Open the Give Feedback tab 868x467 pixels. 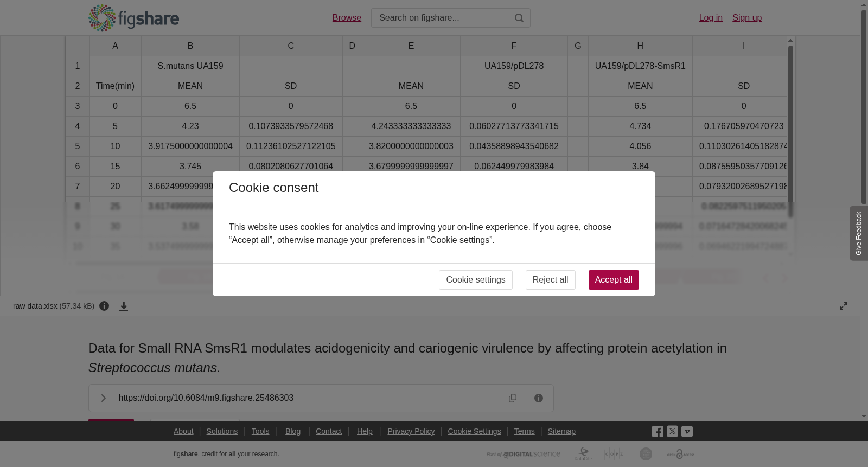pyautogui.click(x=859, y=233)
